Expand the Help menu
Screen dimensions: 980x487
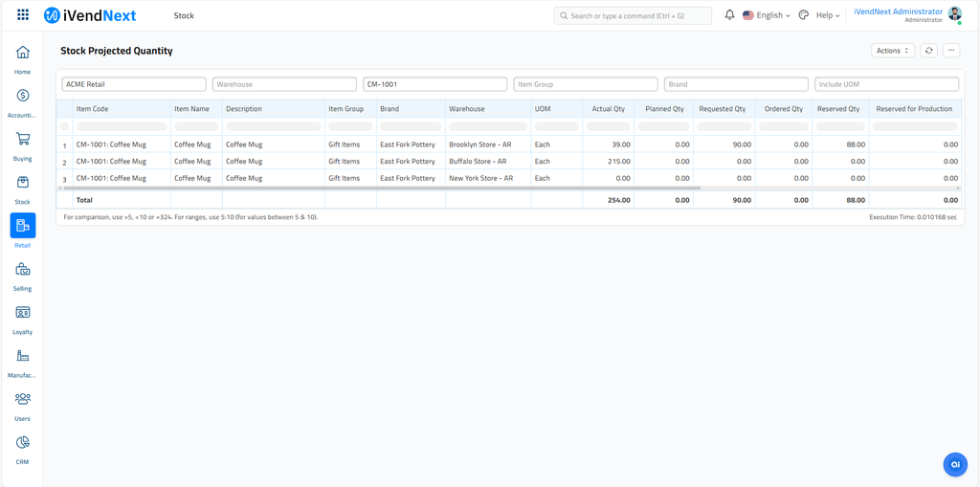click(x=827, y=15)
